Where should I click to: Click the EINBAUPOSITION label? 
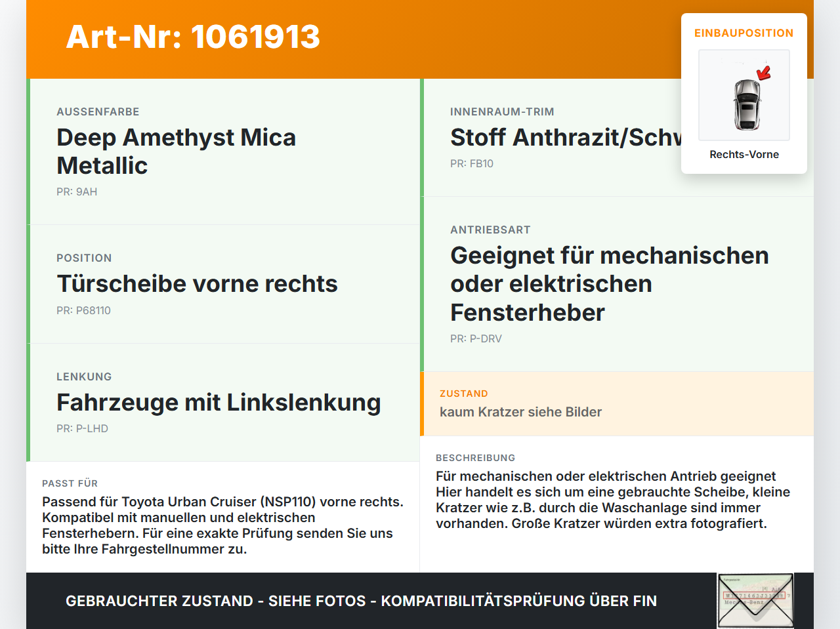(744, 33)
